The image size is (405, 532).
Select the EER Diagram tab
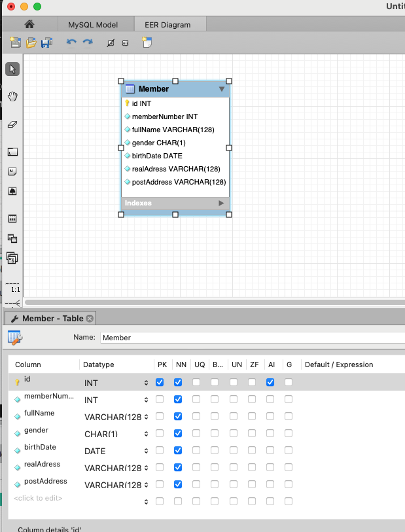coord(168,25)
